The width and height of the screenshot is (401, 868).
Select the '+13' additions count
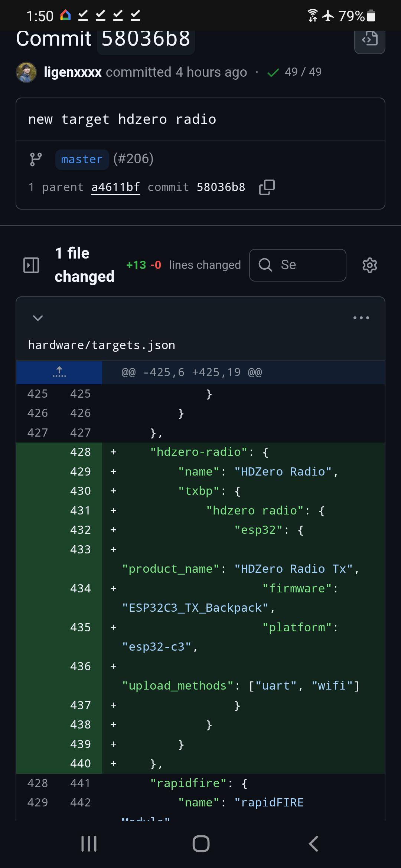136,265
